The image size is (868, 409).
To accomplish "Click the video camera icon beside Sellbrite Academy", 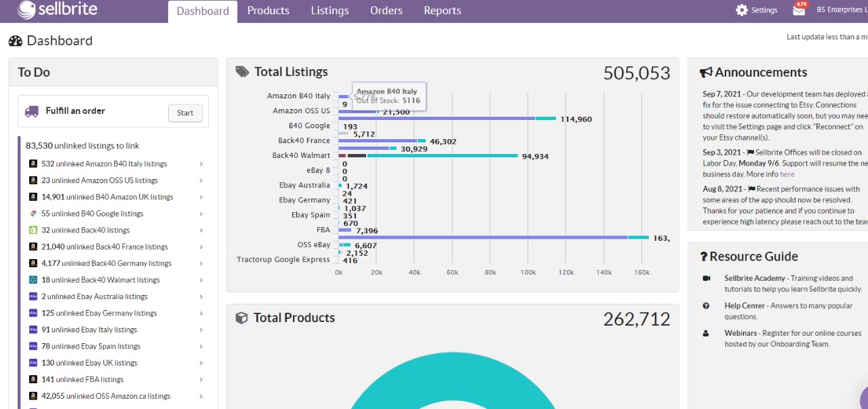I will (x=707, y=278).
